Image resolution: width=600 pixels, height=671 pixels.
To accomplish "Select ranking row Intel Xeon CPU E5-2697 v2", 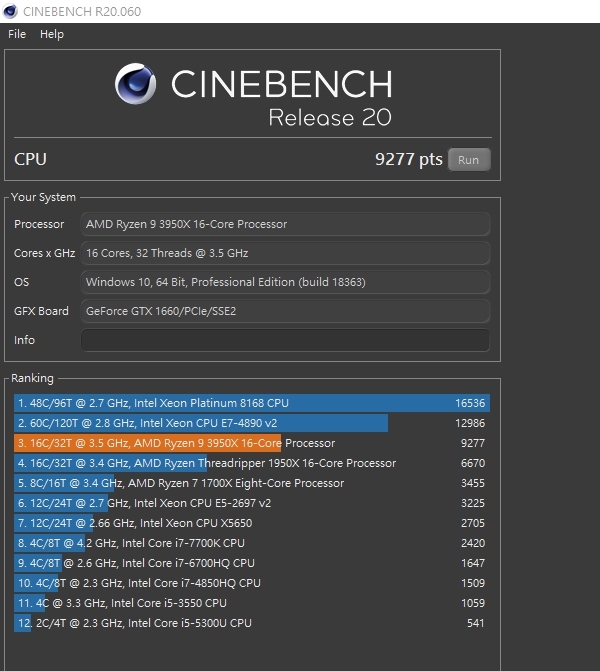I will click(252, 503).
